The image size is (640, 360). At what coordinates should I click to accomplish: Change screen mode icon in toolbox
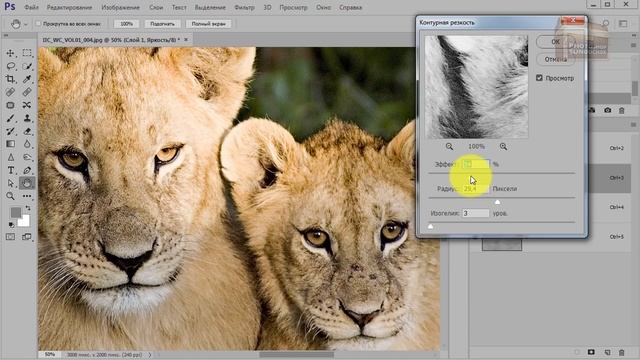point(27,237)
